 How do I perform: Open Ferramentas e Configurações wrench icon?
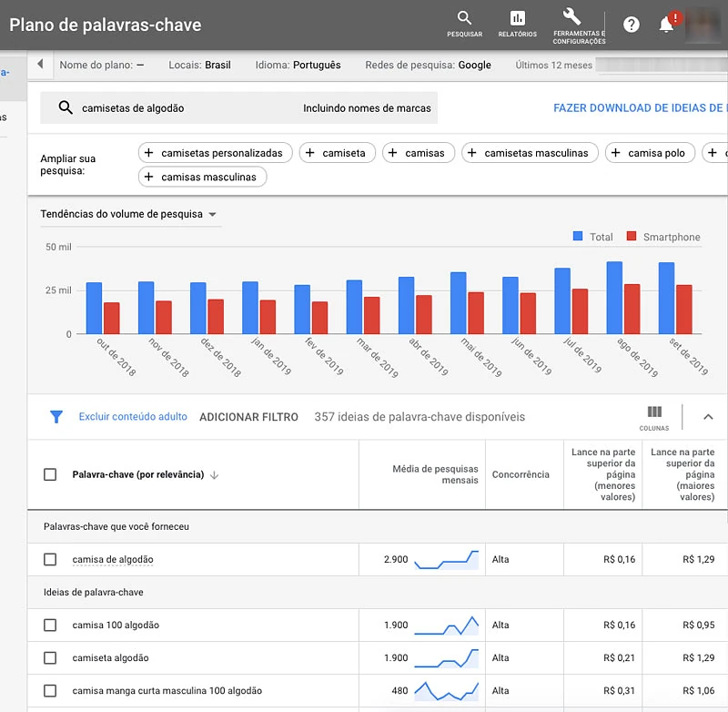point(572,16)
